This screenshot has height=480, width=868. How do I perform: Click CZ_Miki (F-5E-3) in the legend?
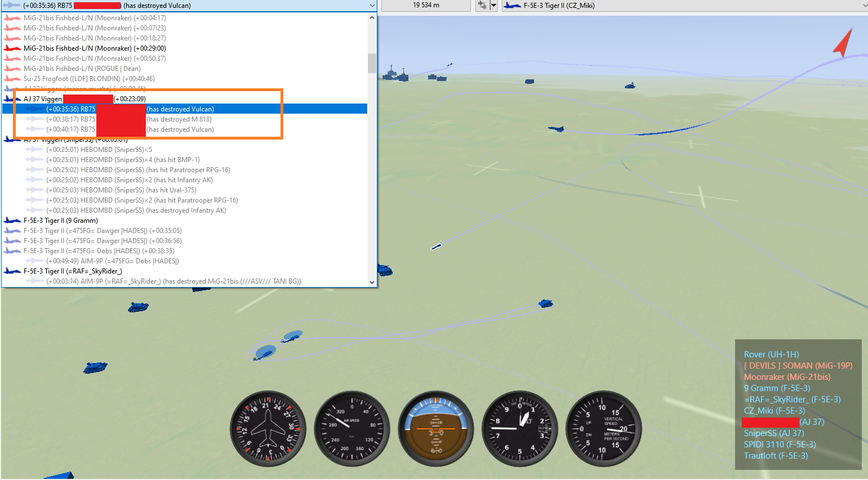(x=774, y=411)
